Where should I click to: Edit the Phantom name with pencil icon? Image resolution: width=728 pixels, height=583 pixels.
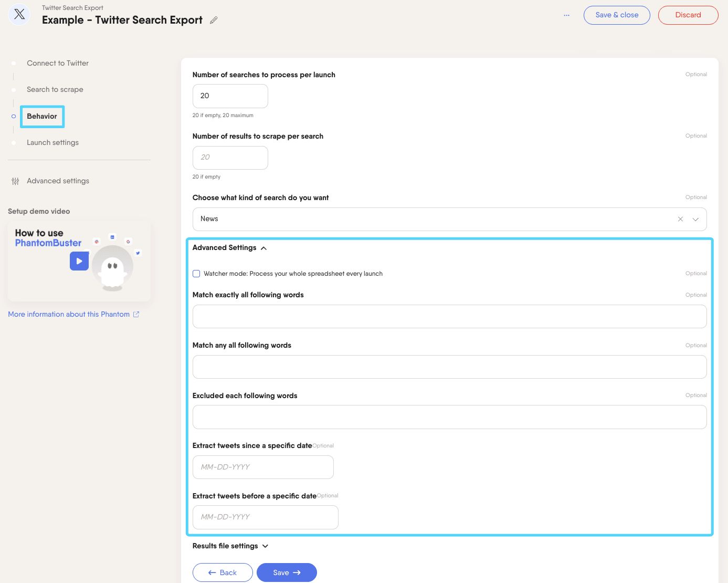point(214,20)
